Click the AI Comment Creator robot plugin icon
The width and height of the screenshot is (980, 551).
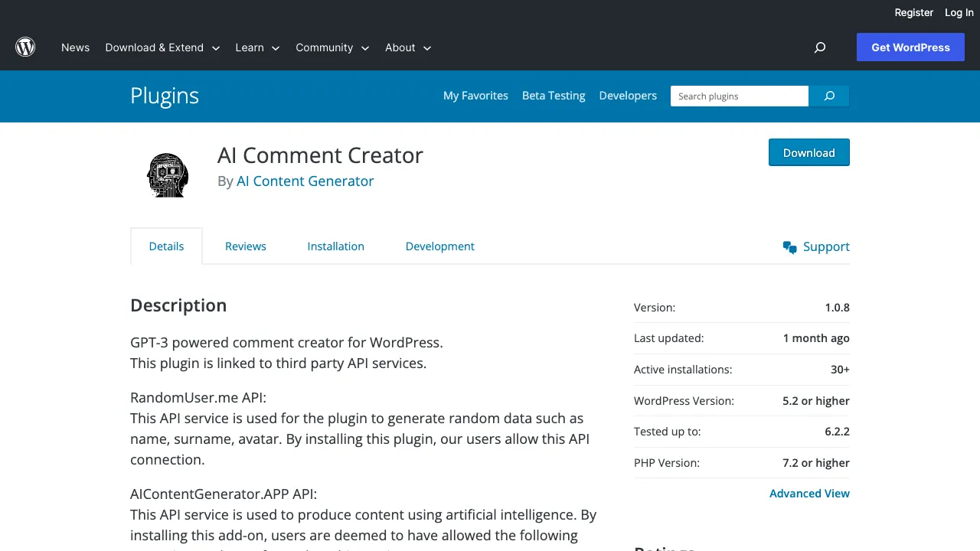click(167, 174)
